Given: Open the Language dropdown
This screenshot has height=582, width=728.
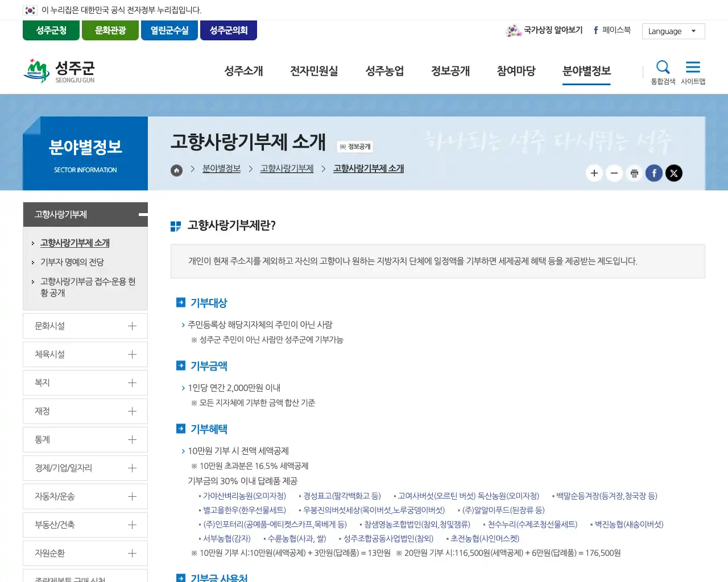Looking at the screenshot, I should coord(673,31).
